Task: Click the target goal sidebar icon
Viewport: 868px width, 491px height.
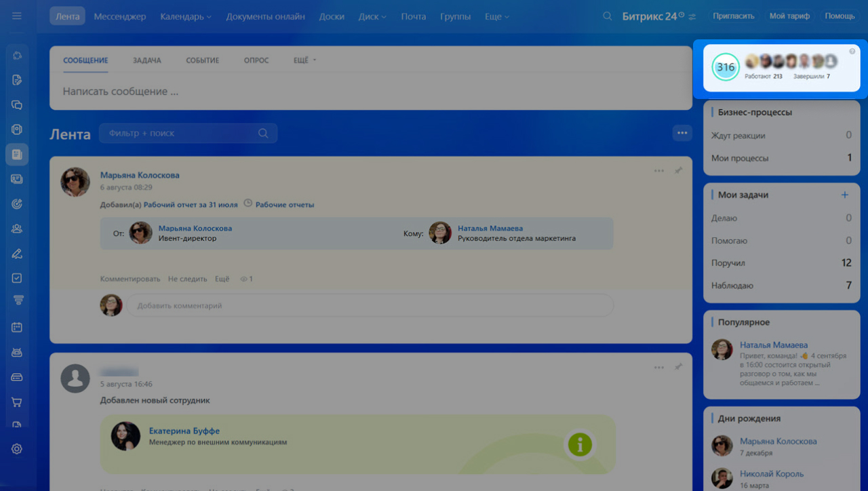Action: click(17, 204)
